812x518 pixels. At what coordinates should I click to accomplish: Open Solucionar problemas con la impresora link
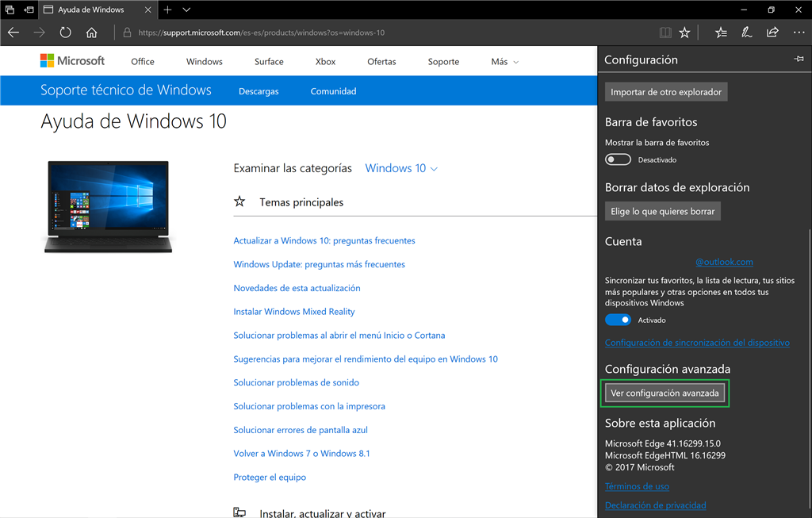point(309,407)
